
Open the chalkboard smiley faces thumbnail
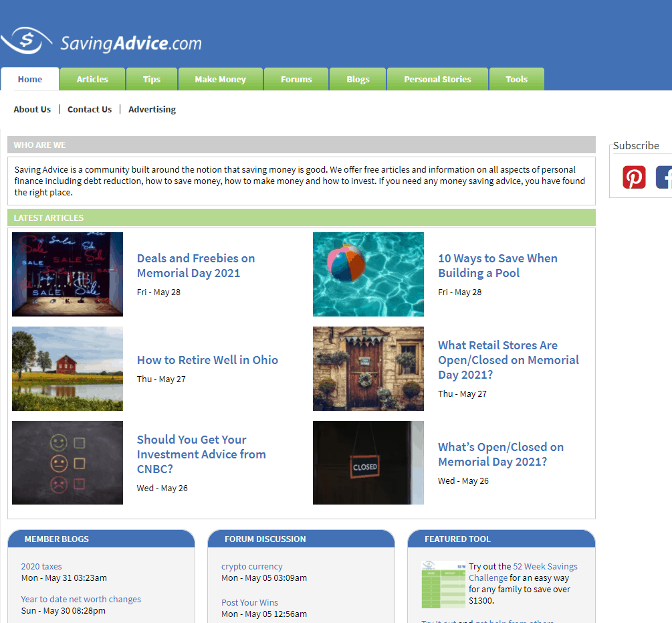pyautogui.click(x=68, y=462)
